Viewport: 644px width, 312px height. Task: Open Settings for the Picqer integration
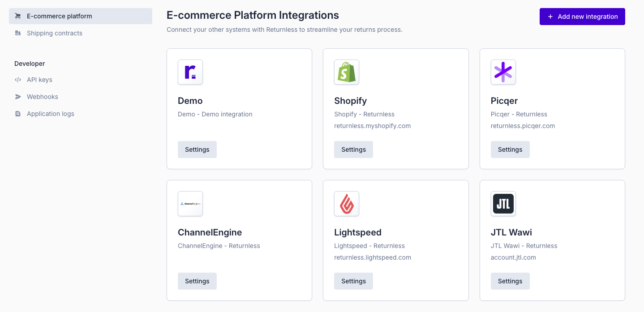click(510, 150)
